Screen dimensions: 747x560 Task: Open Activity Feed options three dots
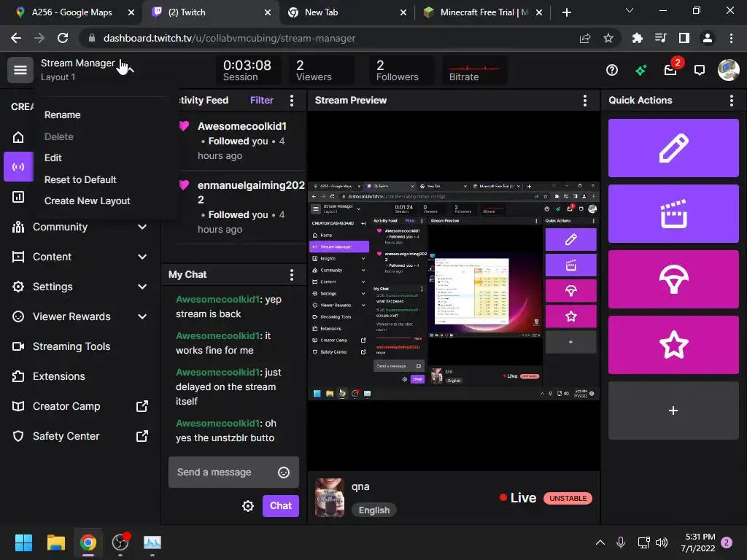(x=292, y=101)
